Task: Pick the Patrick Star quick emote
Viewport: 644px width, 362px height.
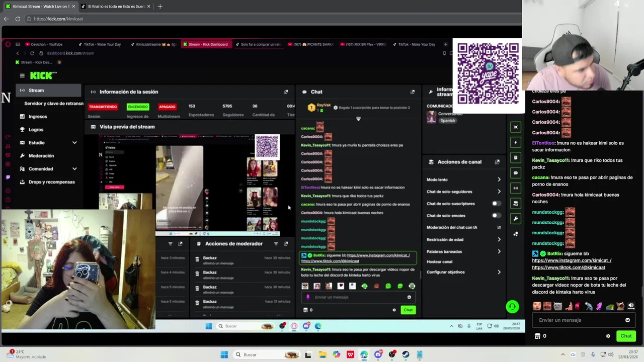Action: coord(569,306)
